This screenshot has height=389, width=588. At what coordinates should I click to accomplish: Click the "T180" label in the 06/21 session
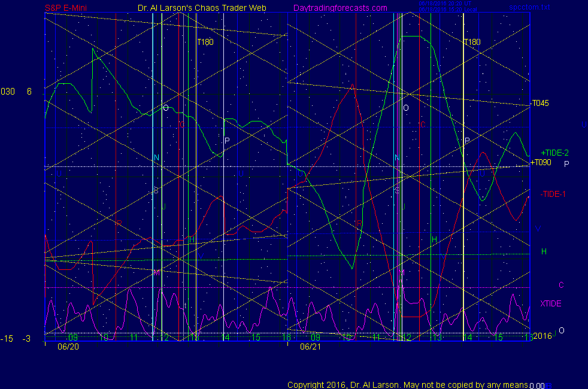pos(472,42)
